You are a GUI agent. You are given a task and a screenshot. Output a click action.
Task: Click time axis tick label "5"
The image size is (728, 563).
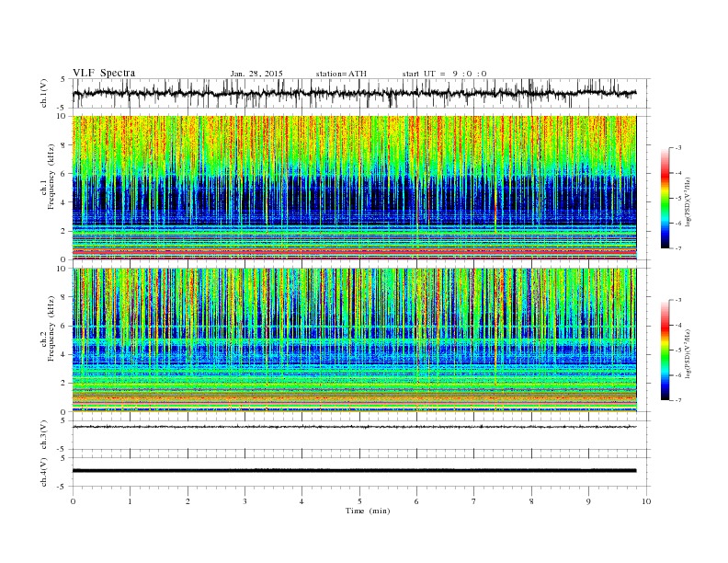click(359, 501)
